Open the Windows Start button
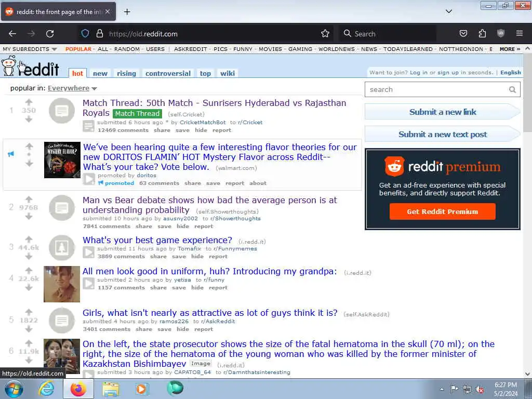 [14, 389]
